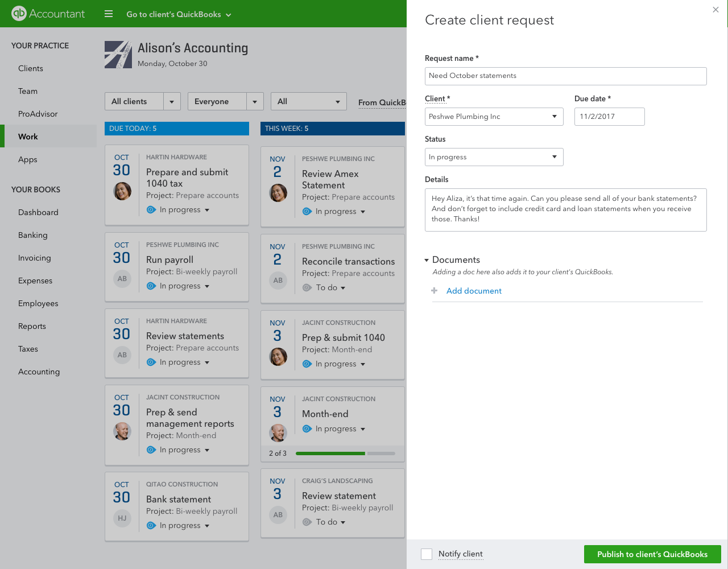728x569 pixels.
Task: Click AB avatar on Run payroll card
Action: pyautogui.click(x=122, y=279)
